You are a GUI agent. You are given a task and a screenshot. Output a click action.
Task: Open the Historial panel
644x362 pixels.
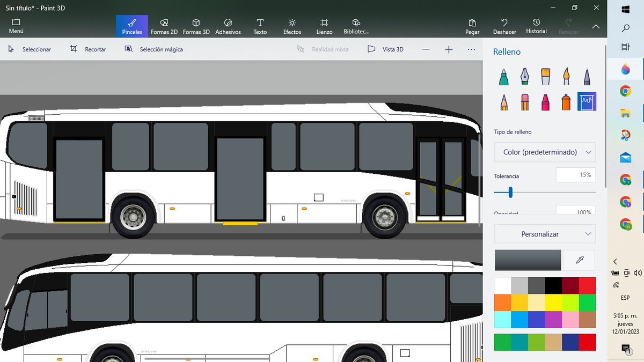pos(536,26)
